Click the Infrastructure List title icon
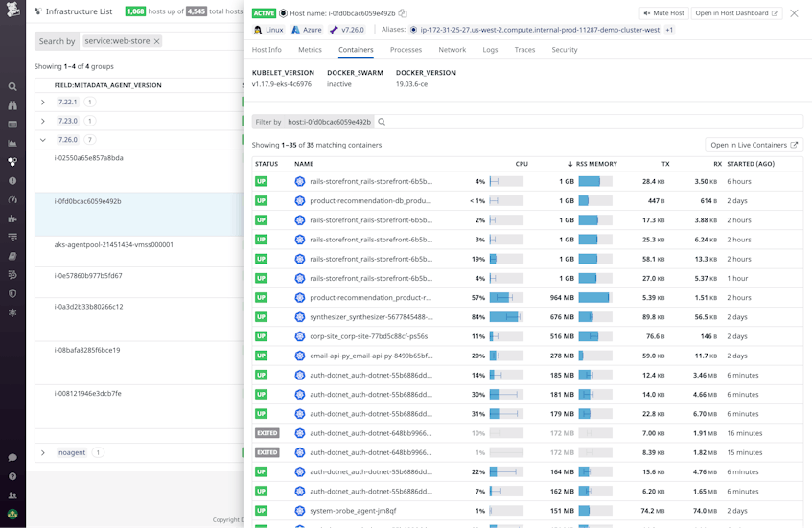The image size is (812, 528). pos(37,11)
